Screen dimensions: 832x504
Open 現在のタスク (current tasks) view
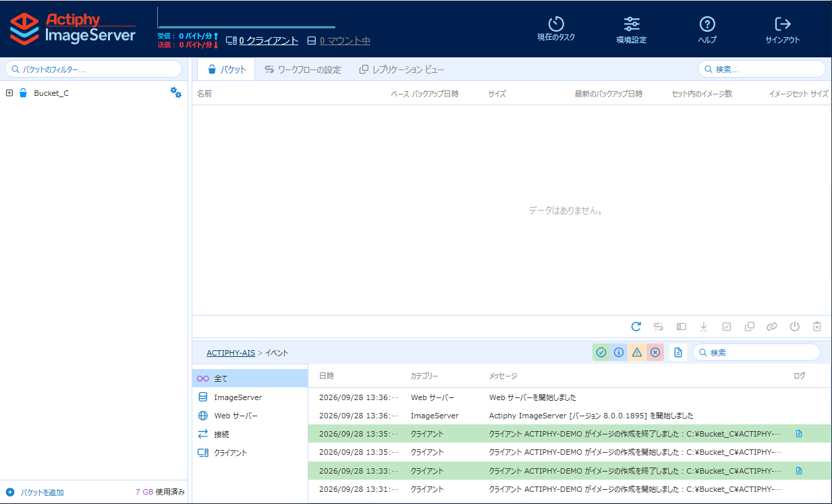tap(556, 29)
